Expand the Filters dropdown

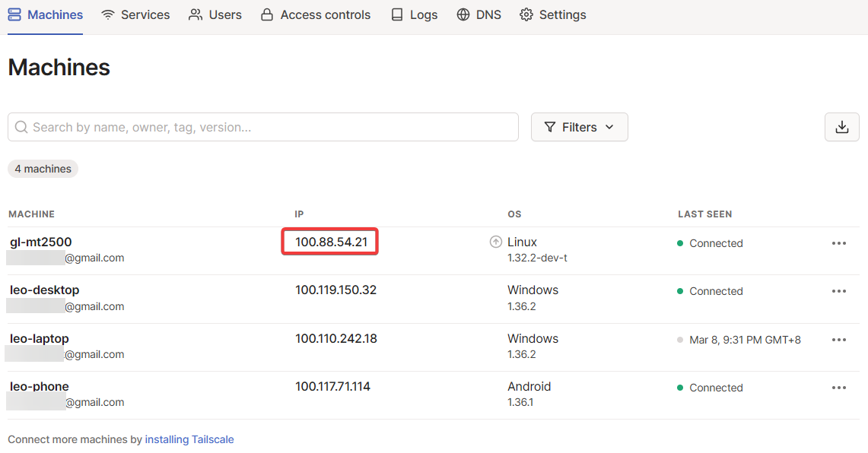point(579,127)
